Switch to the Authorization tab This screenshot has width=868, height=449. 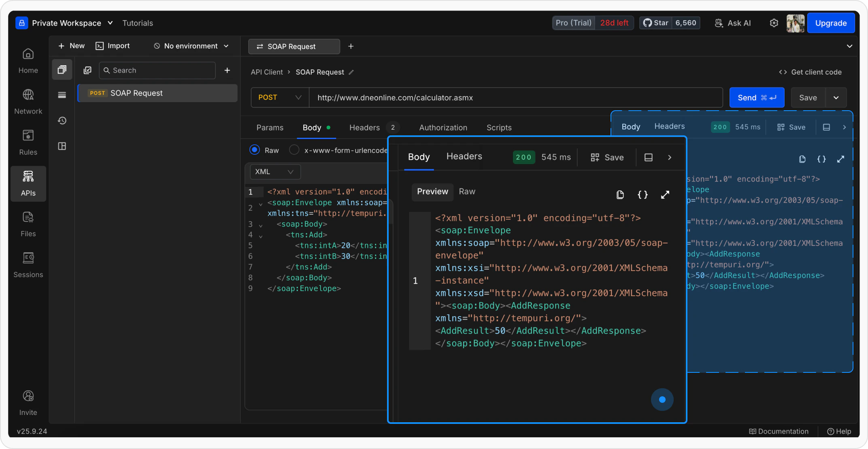[x=443, y=128]
